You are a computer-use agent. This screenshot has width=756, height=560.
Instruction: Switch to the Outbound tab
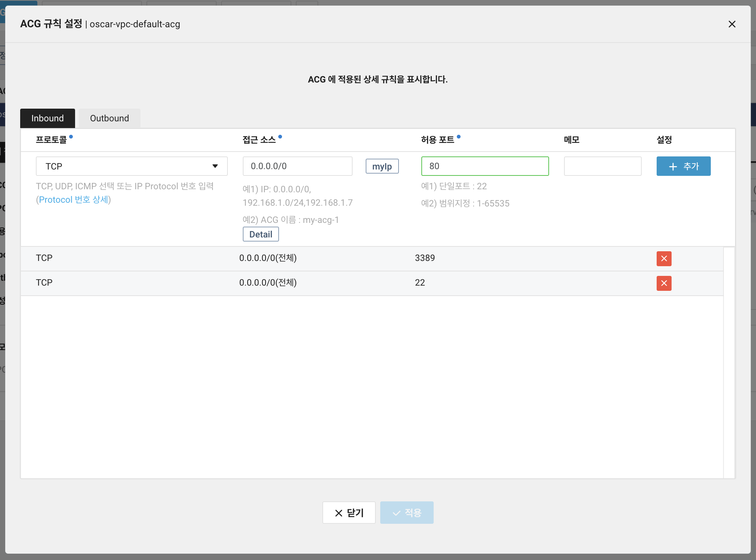109,118
